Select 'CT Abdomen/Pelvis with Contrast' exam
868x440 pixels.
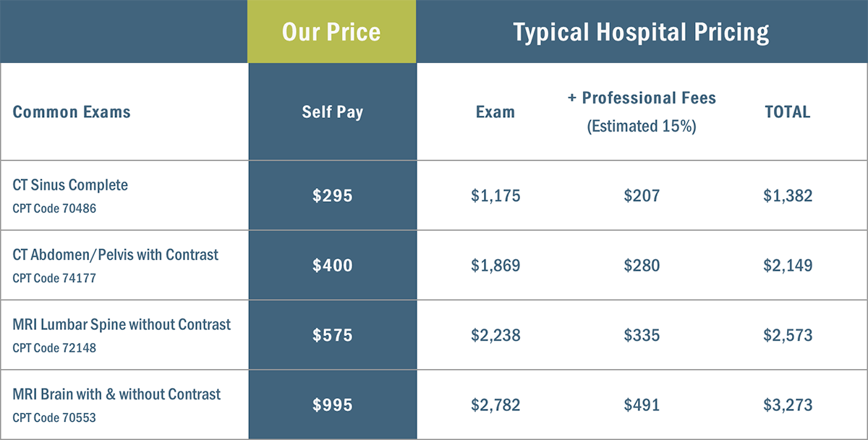click(116, 255)
